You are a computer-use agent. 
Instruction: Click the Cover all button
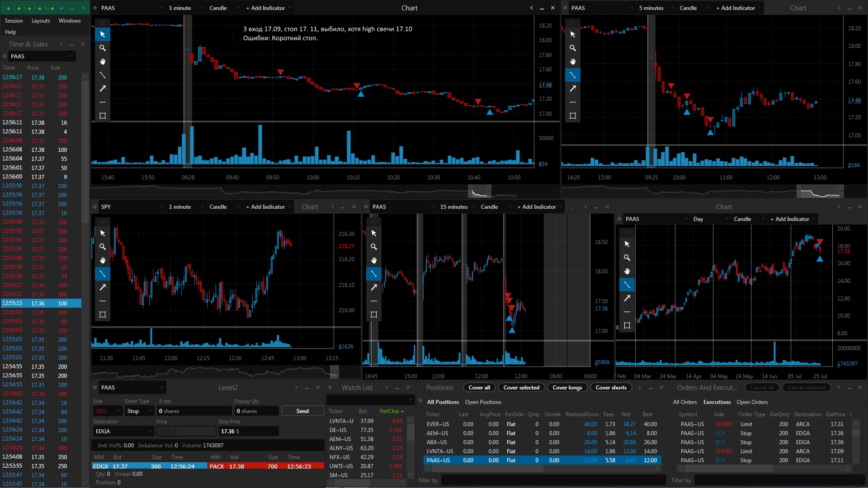click(x=479, y=388)
